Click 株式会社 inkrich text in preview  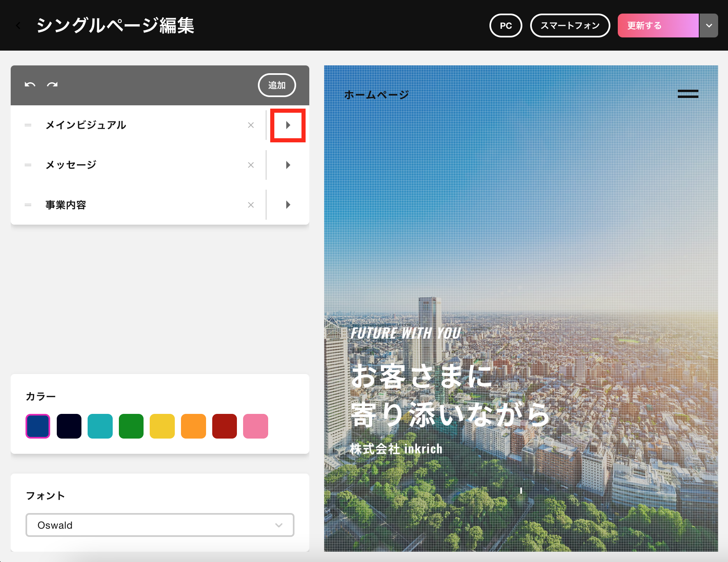tap(396, 448)
